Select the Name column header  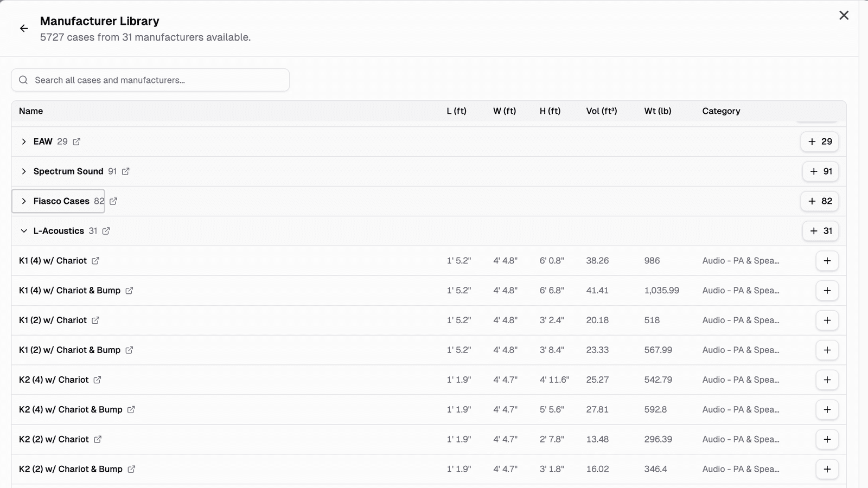click(31, 111)
